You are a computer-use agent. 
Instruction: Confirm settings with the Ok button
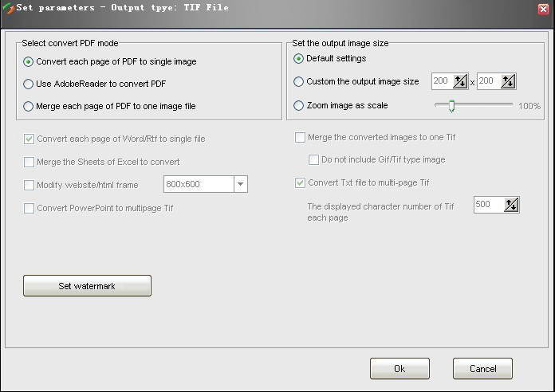click(x=400, y=369)
